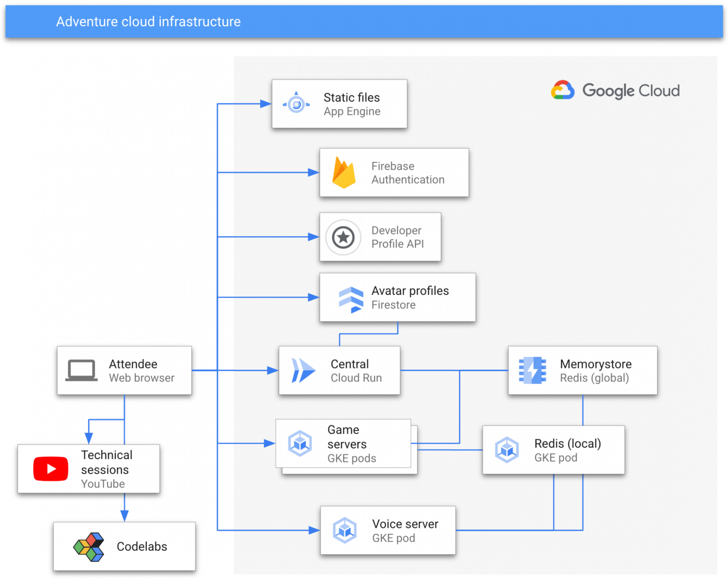The width and height of the screenshot is (728, 585).
Task: Click the "Firestore" subtitle text
Action: pyautogui.click(x=393, y=305)
